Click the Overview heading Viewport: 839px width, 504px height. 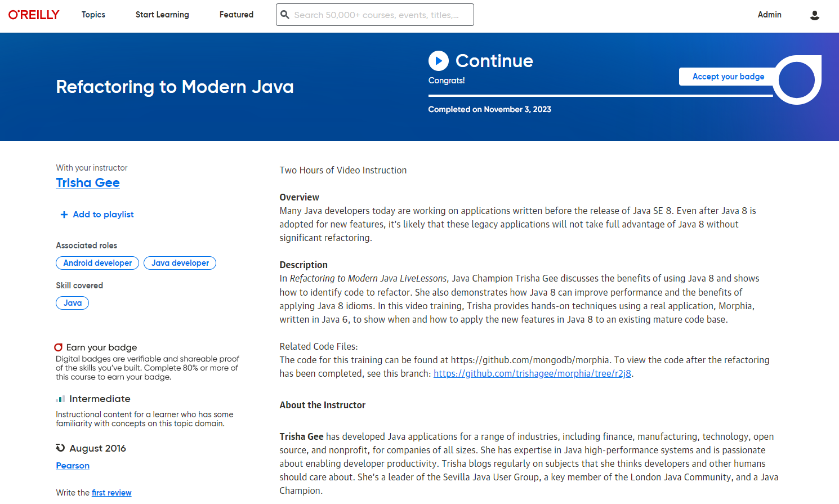[300, 197]
